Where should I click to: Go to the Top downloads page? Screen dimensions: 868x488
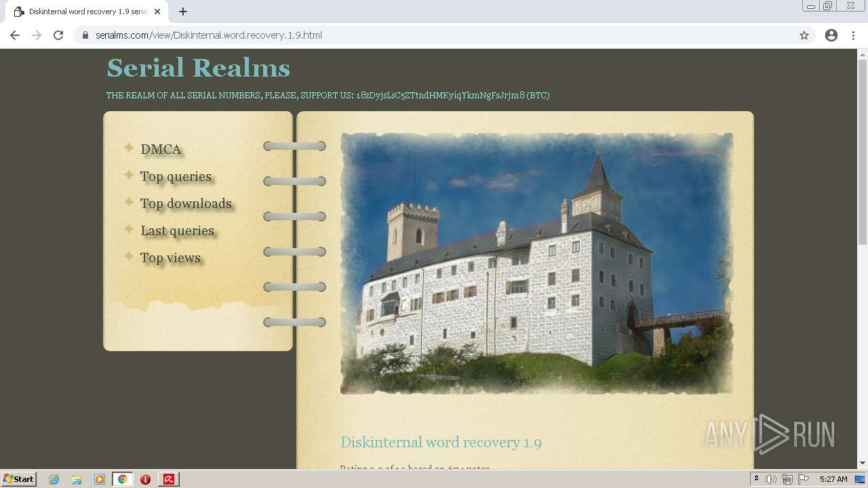click(186, 203)
